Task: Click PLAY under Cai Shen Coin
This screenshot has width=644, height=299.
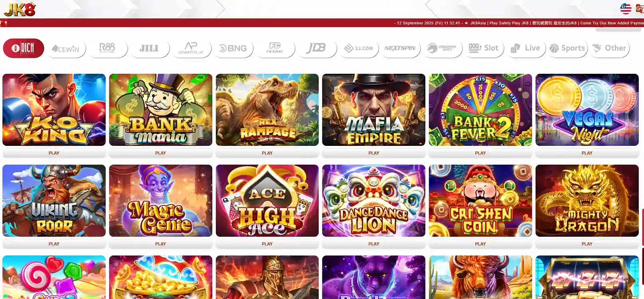Action: pyautogui.click(x=480, y=244)
